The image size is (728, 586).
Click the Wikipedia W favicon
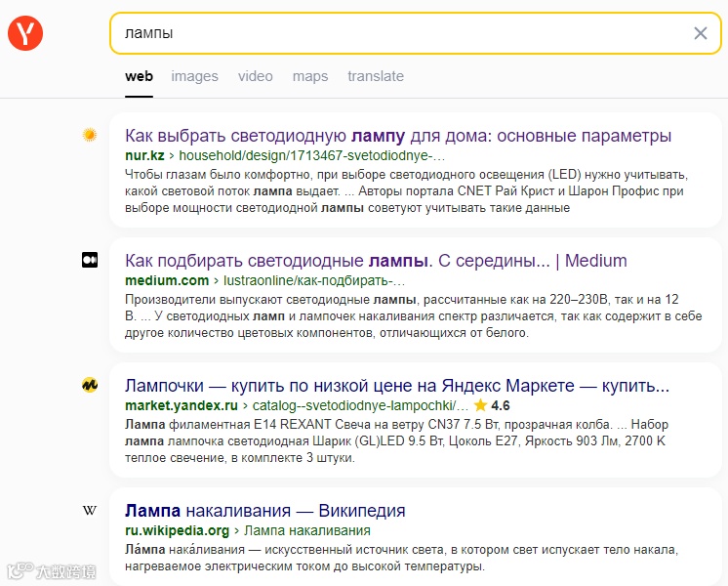click(x=90, y=510)
